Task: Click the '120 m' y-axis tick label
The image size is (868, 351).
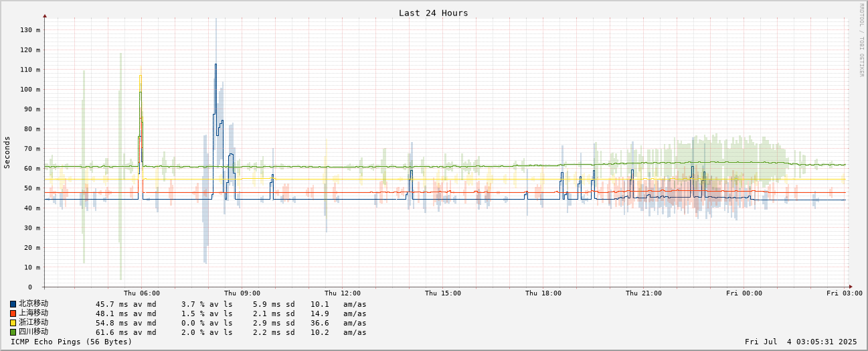Action: (30, 50)
